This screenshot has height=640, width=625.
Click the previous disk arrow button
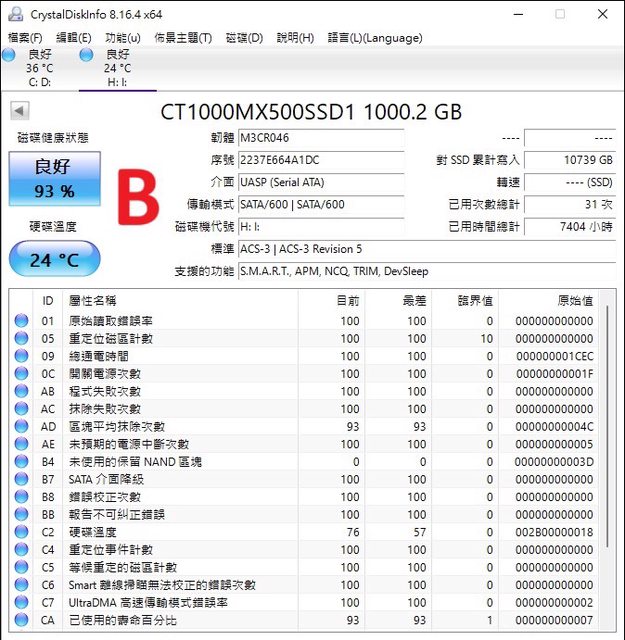point(19,111)
